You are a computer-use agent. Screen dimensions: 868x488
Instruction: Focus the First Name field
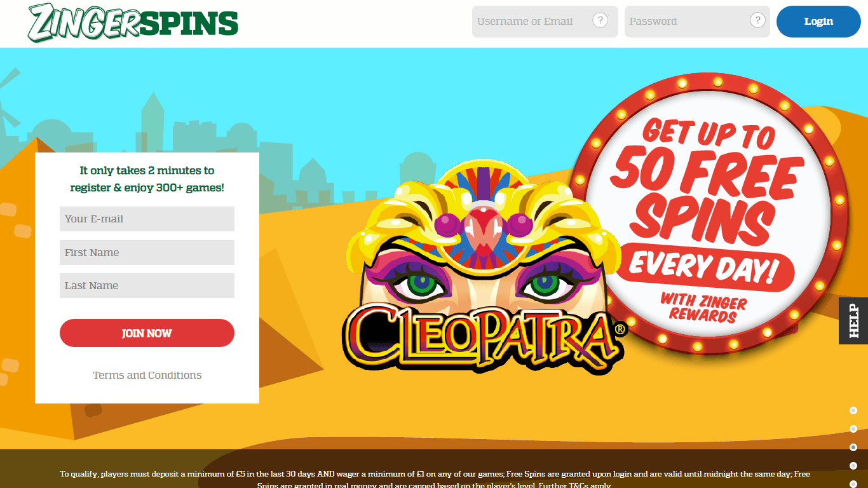pos(147,252)
